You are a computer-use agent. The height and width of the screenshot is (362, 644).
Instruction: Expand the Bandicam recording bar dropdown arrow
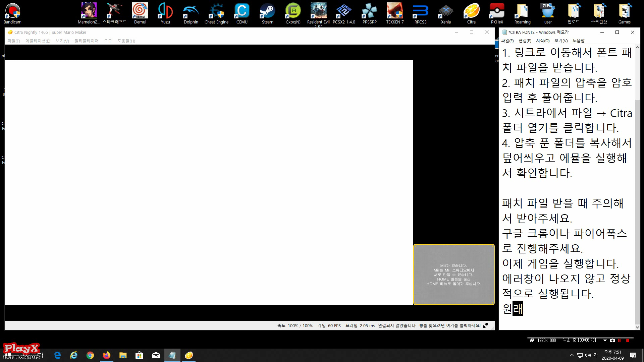coord(605,340)
